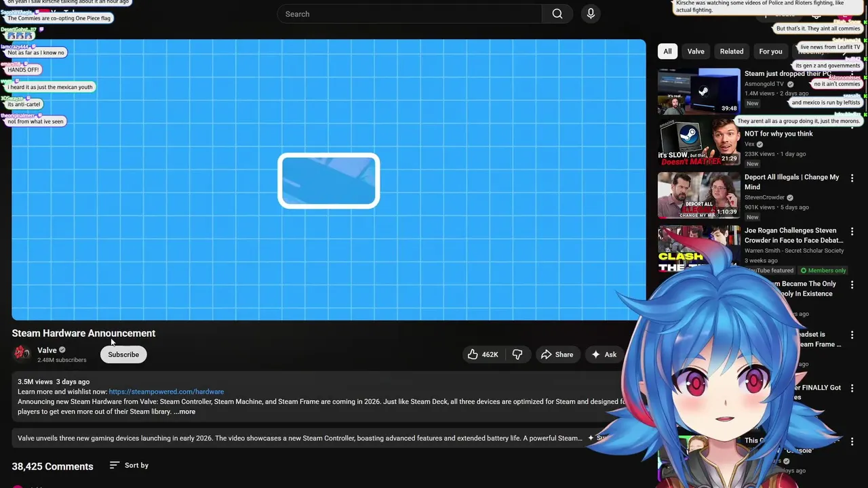This screenshot has height=488, width=868.
Task: Subscribe to the Valve channel
Action: (x=123, y=354)
